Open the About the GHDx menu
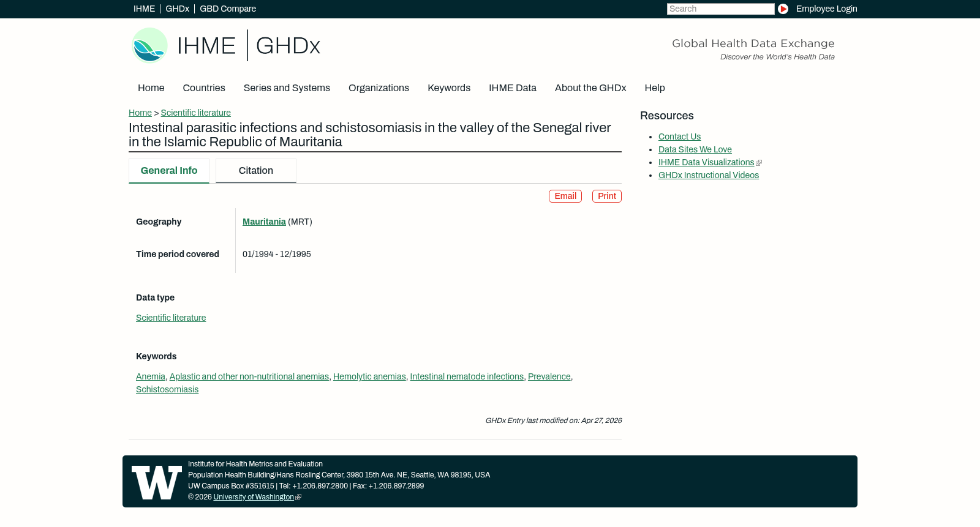980x527 pixels. [x=590, y=88]
